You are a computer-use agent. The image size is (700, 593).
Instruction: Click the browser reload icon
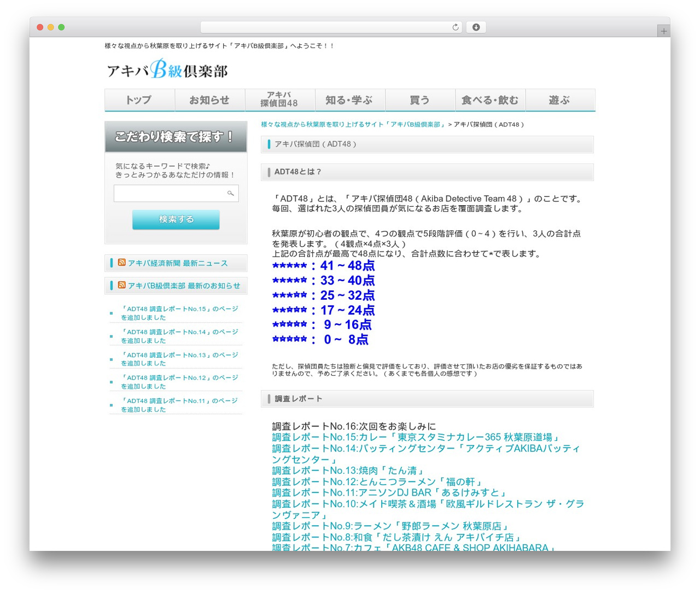(456, 27)
